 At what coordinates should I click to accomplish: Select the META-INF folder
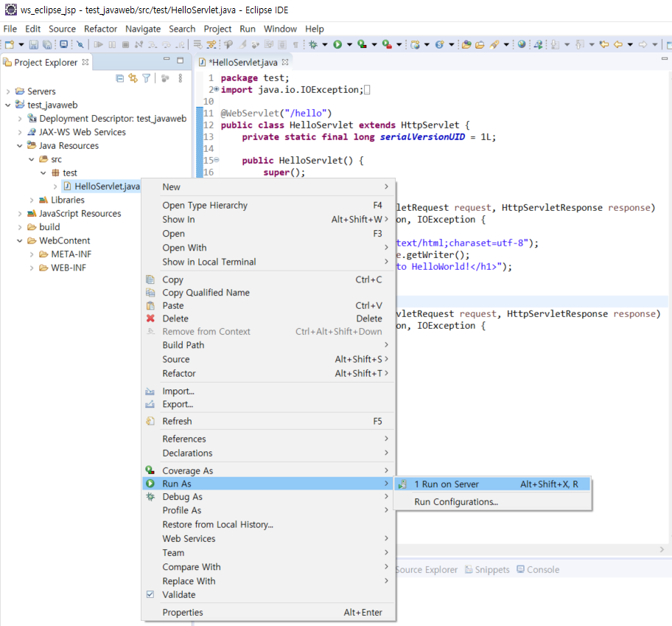tap(65, 254)
